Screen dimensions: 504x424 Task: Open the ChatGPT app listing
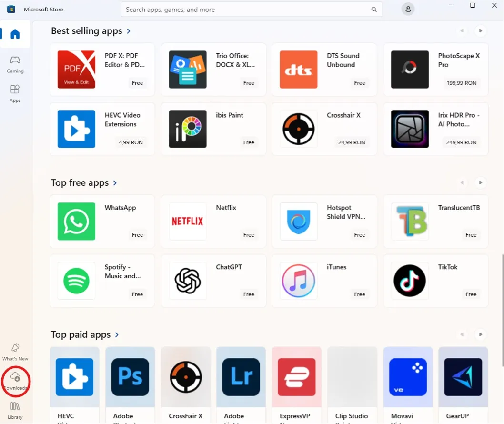(213, 281)
